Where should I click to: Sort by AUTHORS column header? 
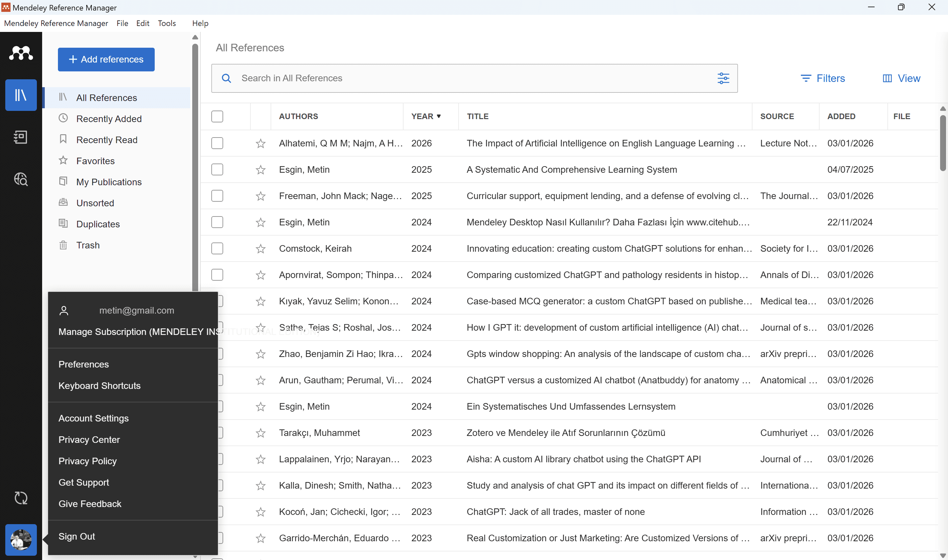tap(298, 116)
